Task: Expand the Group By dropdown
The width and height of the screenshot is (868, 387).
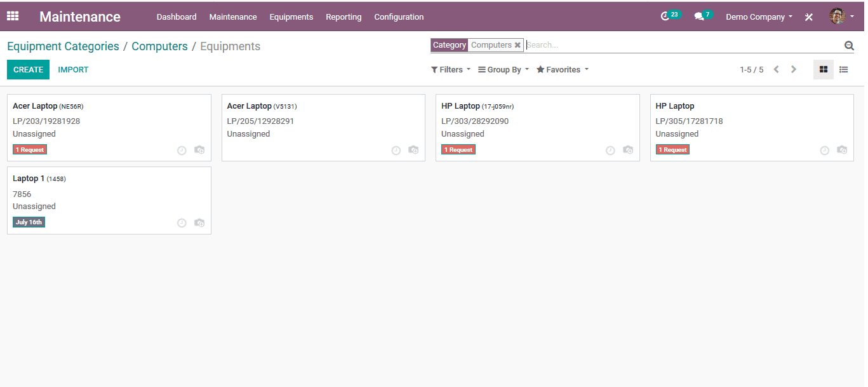Action: [504, 70]
